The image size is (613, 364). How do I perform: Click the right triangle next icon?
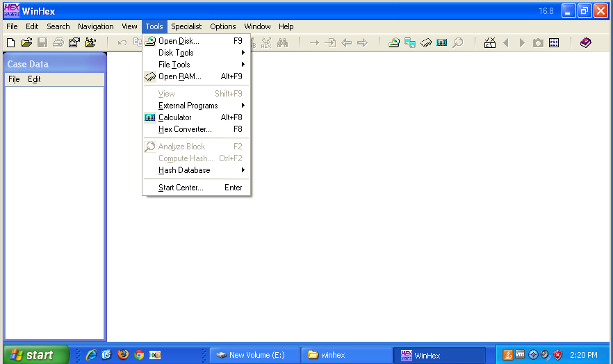click(522, 42)
